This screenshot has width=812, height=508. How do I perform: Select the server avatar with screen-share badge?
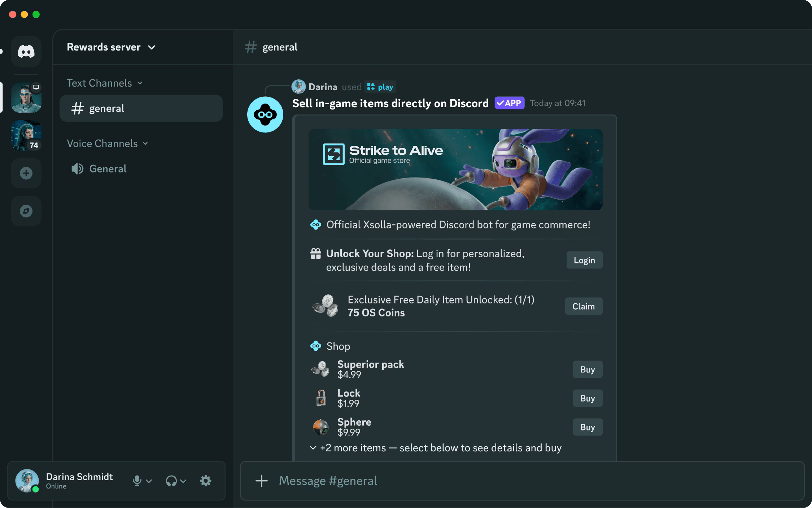click(x=26, y=97)
